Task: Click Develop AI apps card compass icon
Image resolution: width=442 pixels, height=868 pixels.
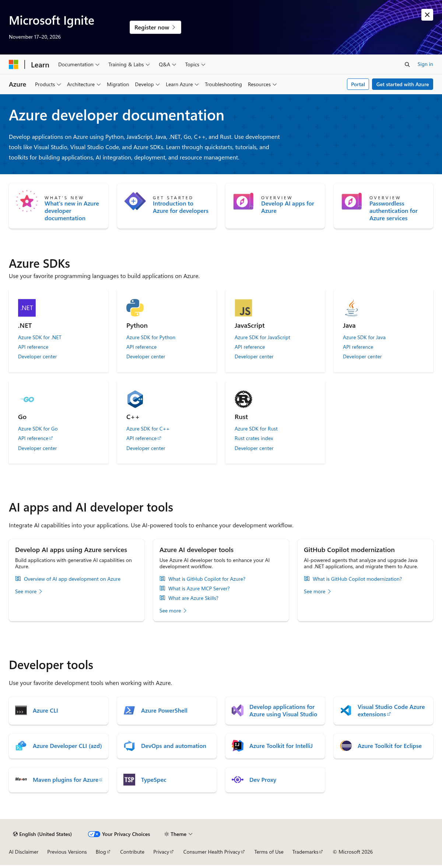Action: point(243,201)
